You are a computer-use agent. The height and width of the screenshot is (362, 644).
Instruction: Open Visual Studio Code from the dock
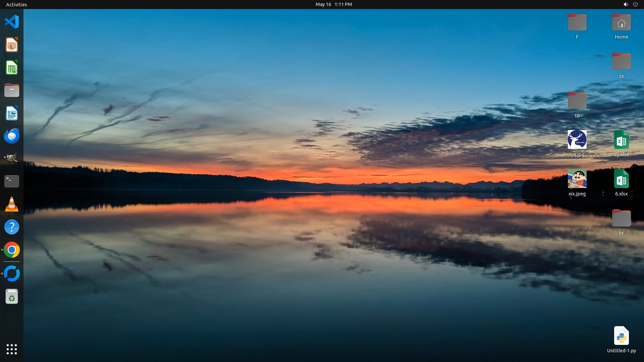(12, 22)
